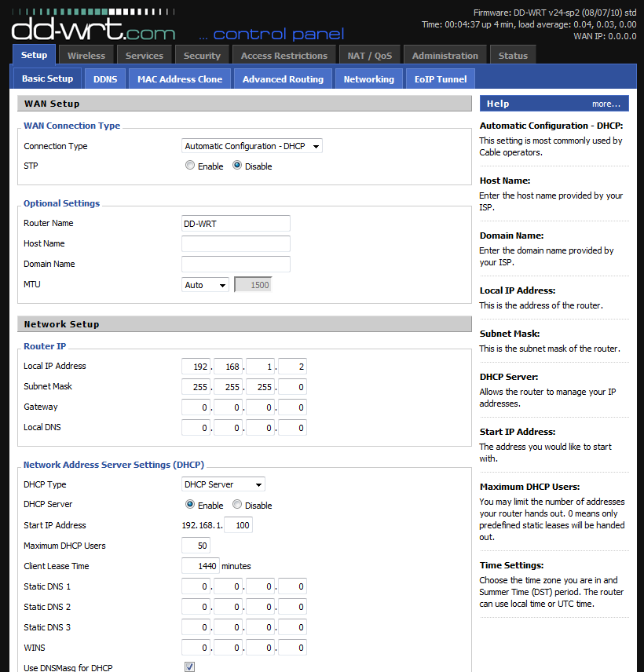
Task: Open the DHCP Type dropdown
Action: point(223,484)
